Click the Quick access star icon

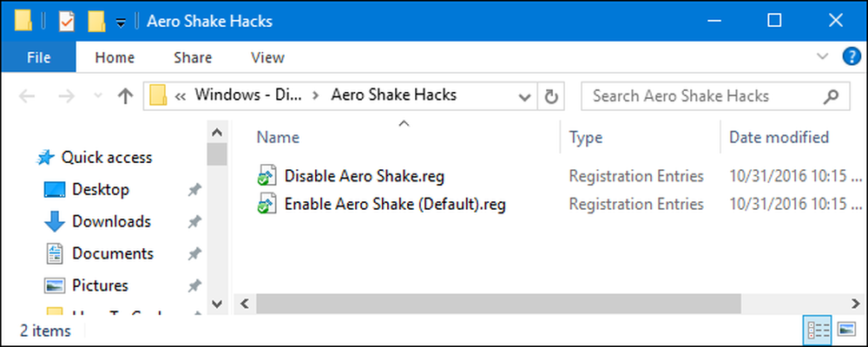[x=45, y=158]
